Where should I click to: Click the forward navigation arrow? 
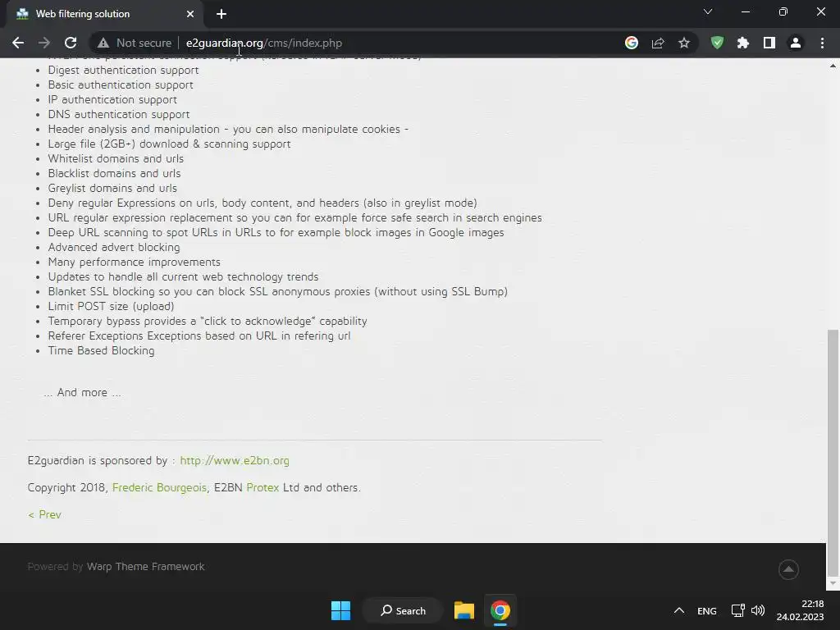(44, 43)
